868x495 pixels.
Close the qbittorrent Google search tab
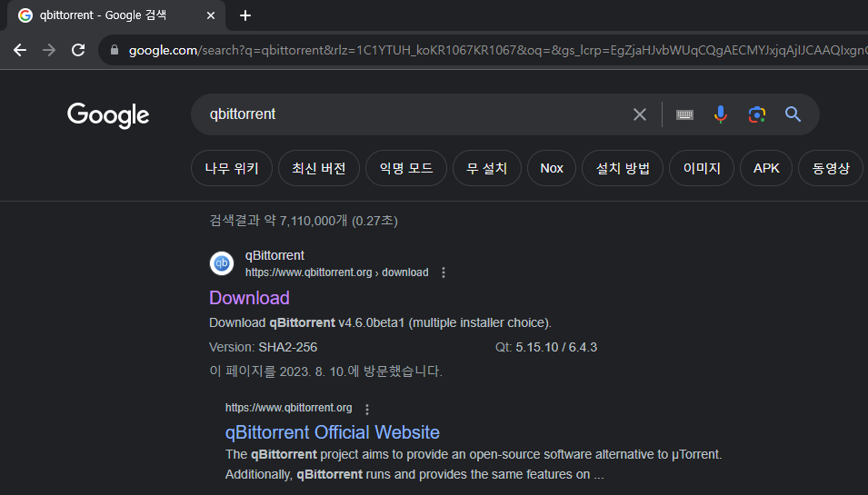210,15
